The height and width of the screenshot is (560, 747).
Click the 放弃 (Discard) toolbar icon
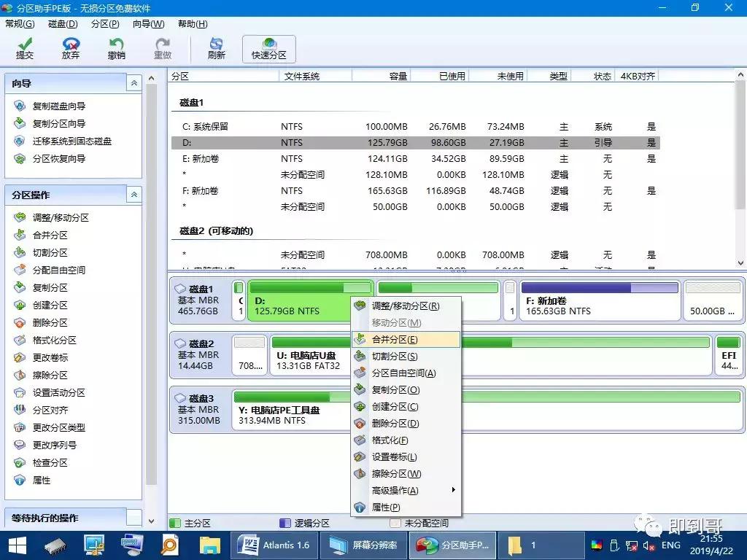pyautogui.click(x=70, y=47)
